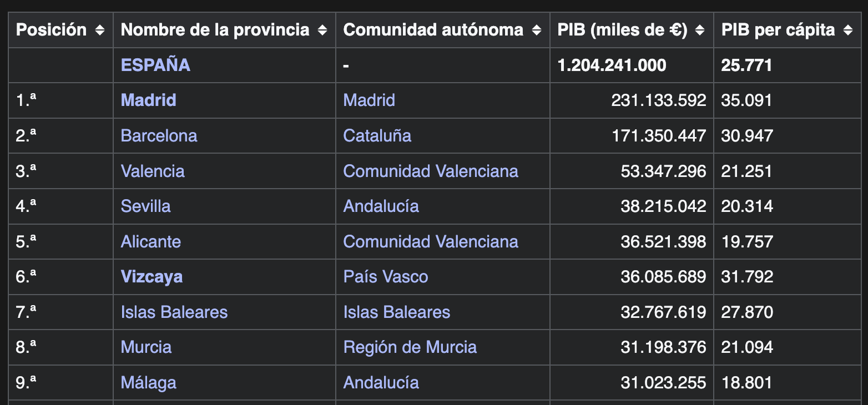
Task: Open the Región de Murcia link
Action: (410, 347)
